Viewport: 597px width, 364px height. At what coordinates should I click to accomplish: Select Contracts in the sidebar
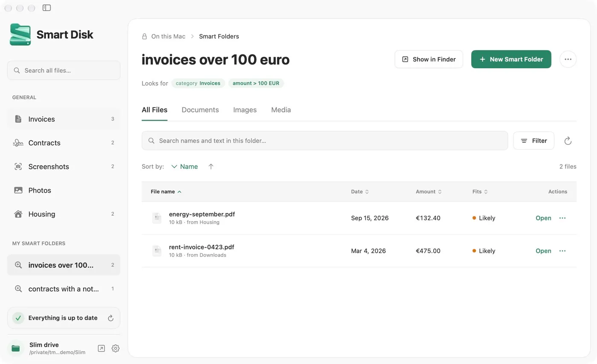64,143
